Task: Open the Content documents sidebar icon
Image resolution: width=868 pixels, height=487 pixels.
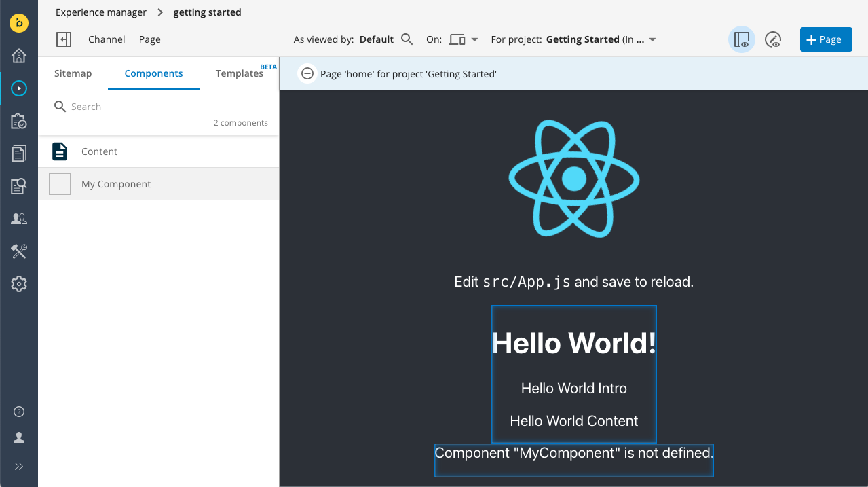Action: (x=19, y=154)
